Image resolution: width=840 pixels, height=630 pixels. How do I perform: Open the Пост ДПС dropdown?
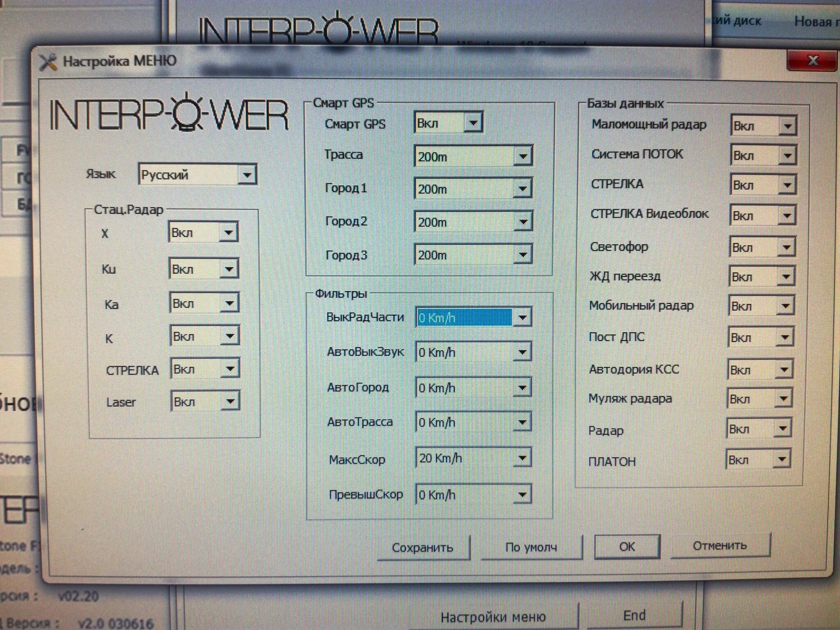[761, 337]
